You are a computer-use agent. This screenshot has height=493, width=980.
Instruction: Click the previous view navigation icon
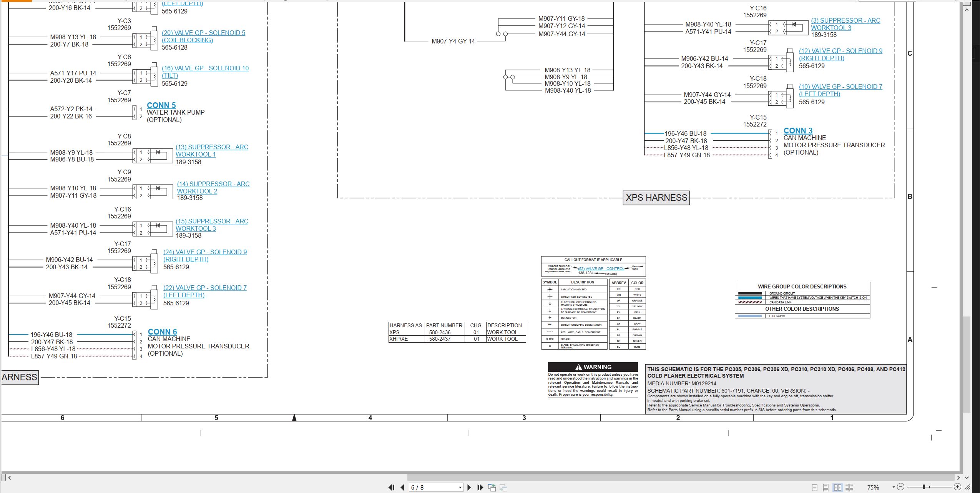pos(492,487)
